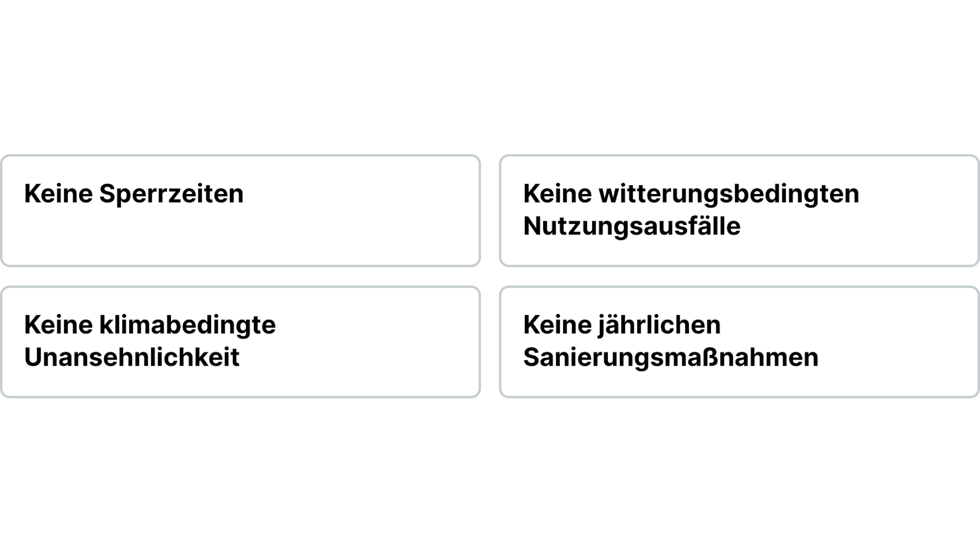This screenshot has height=552, width=980.
Task: Select the "Nutzungsausfälle" text line
Action: coord(631,226)
